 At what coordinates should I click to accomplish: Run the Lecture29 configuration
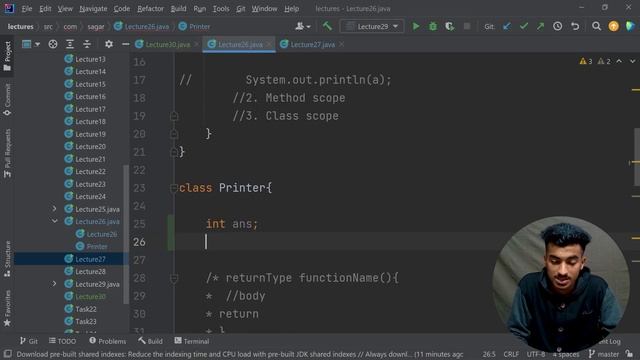point(416,27)
